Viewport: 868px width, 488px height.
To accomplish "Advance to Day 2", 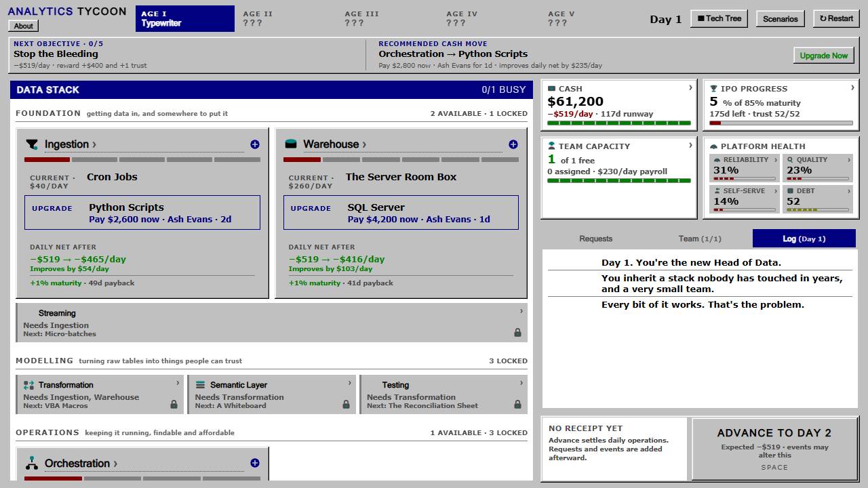I will (774, 449).
